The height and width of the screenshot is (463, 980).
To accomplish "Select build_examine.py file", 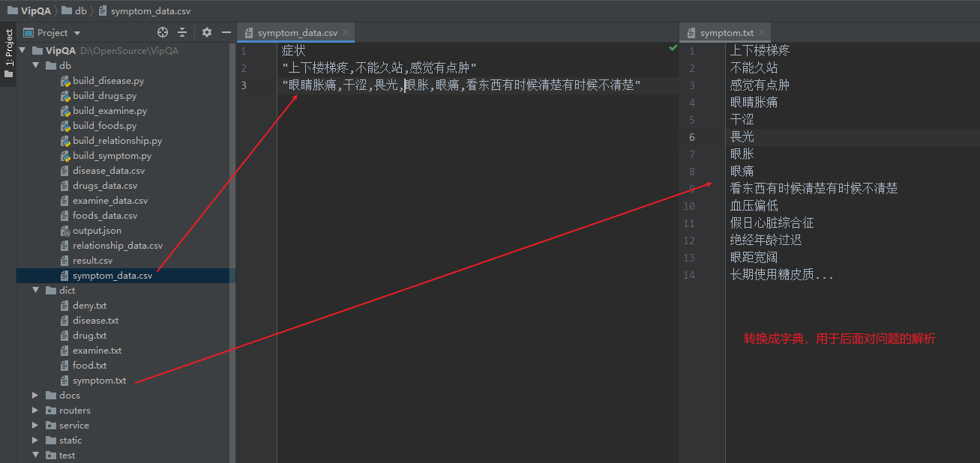I will pos(109,111).
